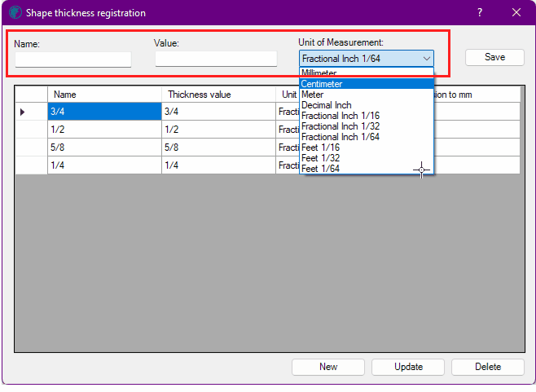Click the Value input field

click(x=216, y=59)
